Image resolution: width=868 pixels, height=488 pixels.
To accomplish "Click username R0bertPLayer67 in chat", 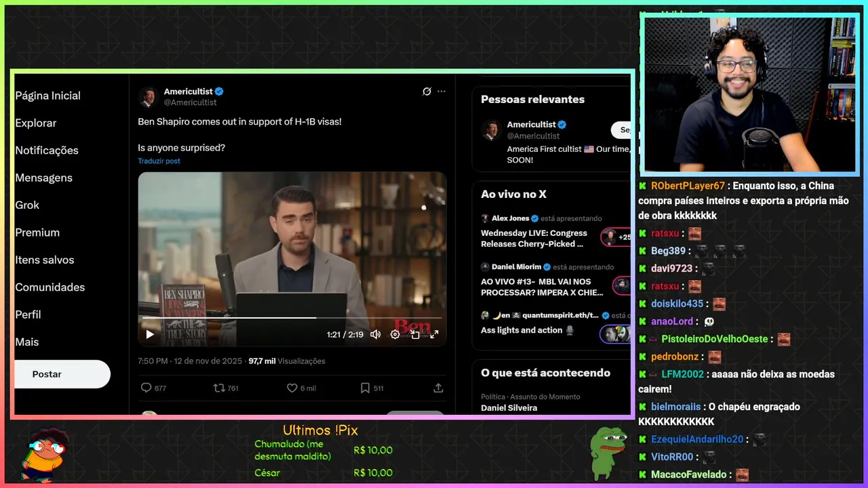I will [688, 186].
